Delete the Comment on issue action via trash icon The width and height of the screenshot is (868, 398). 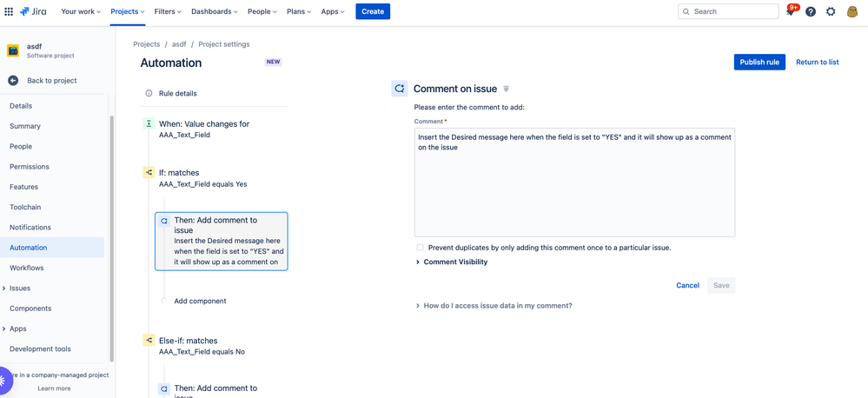click(x=506, y=89)
